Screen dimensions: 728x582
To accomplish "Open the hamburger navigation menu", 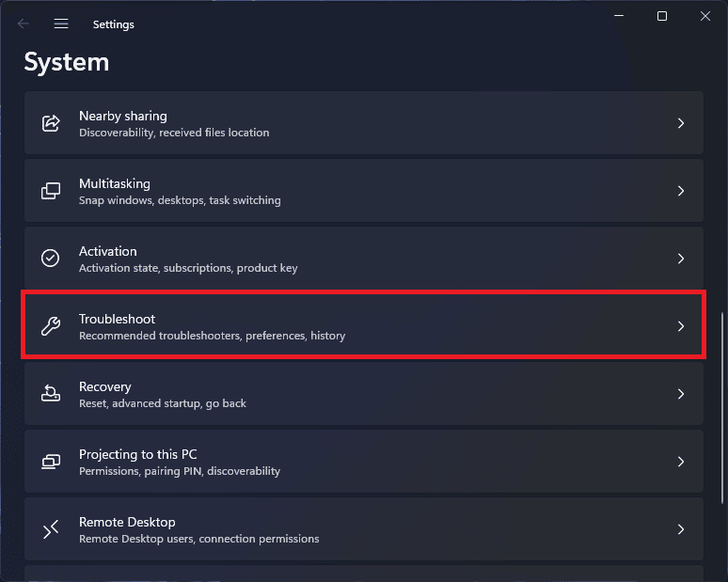I will point(61,24).
